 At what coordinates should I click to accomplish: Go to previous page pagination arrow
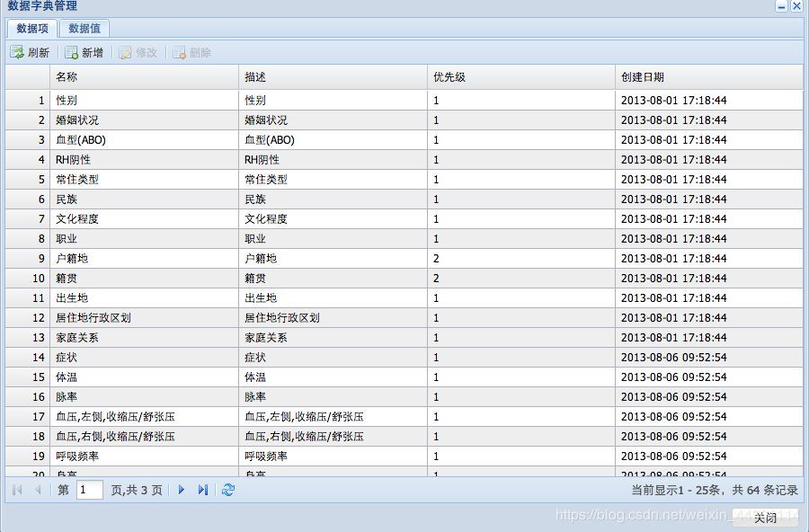(38, 490)
